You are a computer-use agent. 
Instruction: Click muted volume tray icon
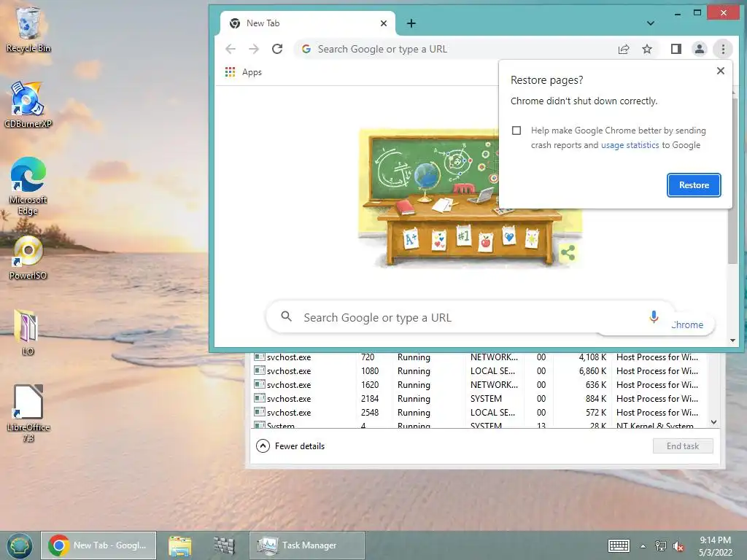(x=678, y=545)
